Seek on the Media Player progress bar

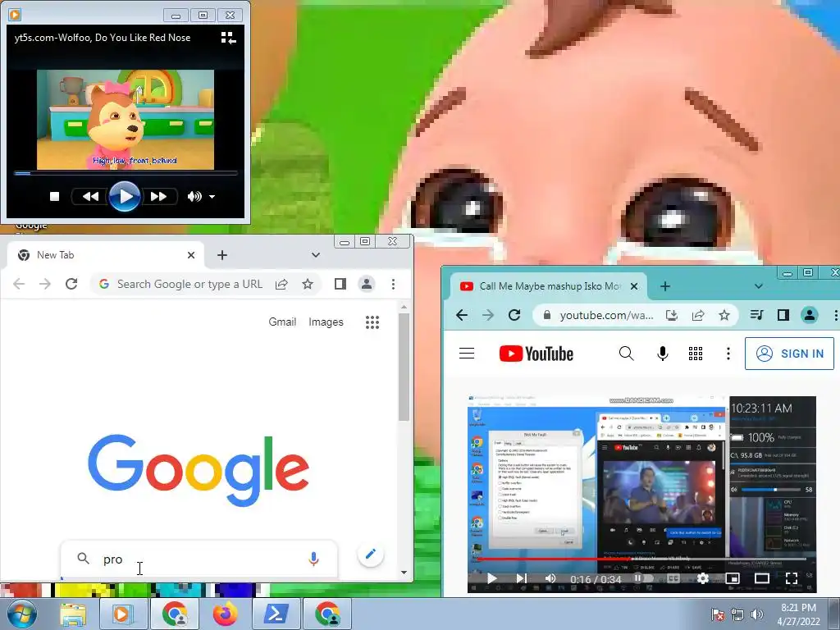click(x=125, y=173)
